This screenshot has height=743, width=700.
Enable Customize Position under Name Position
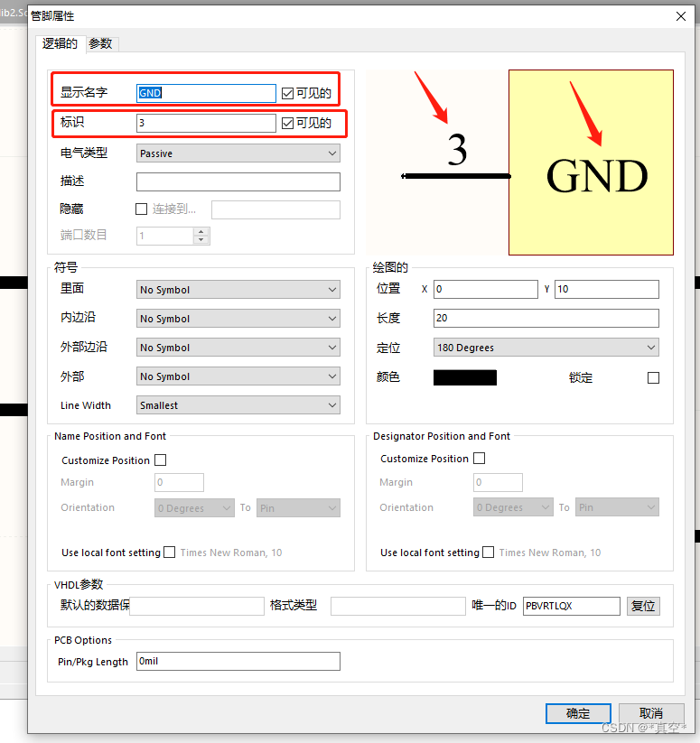(x=160, y=460)
